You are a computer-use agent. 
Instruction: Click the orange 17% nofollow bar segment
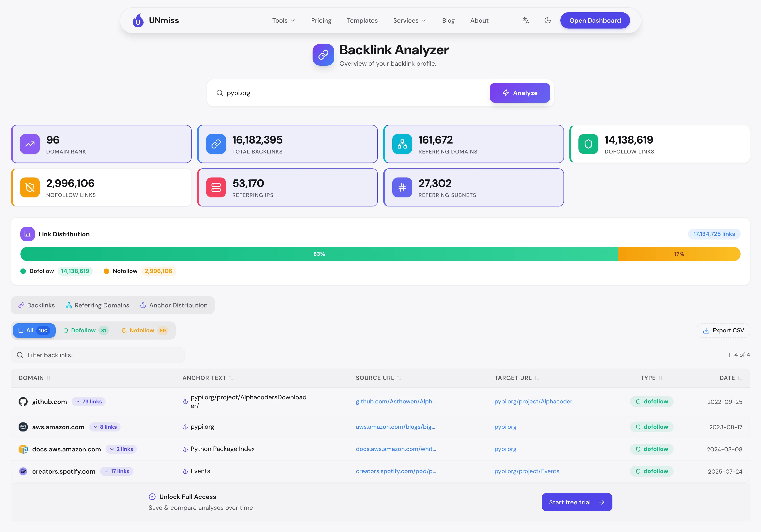tap(679, 254)
